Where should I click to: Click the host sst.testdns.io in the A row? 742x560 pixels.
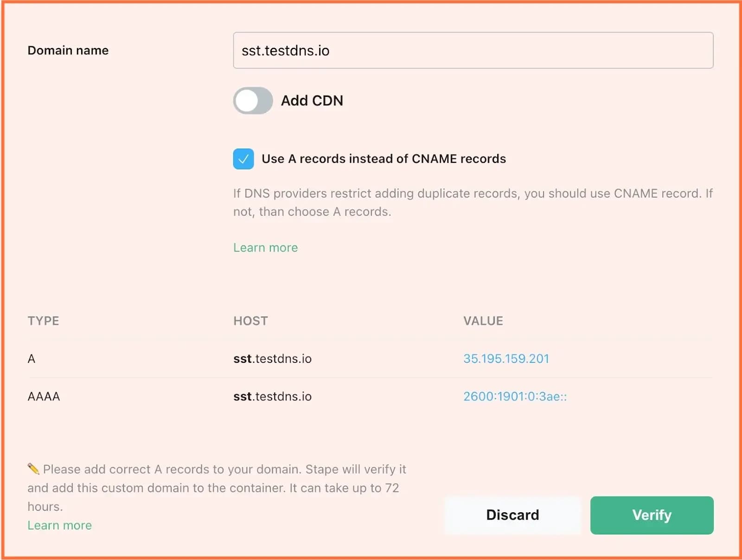click(x=273, y=358)
